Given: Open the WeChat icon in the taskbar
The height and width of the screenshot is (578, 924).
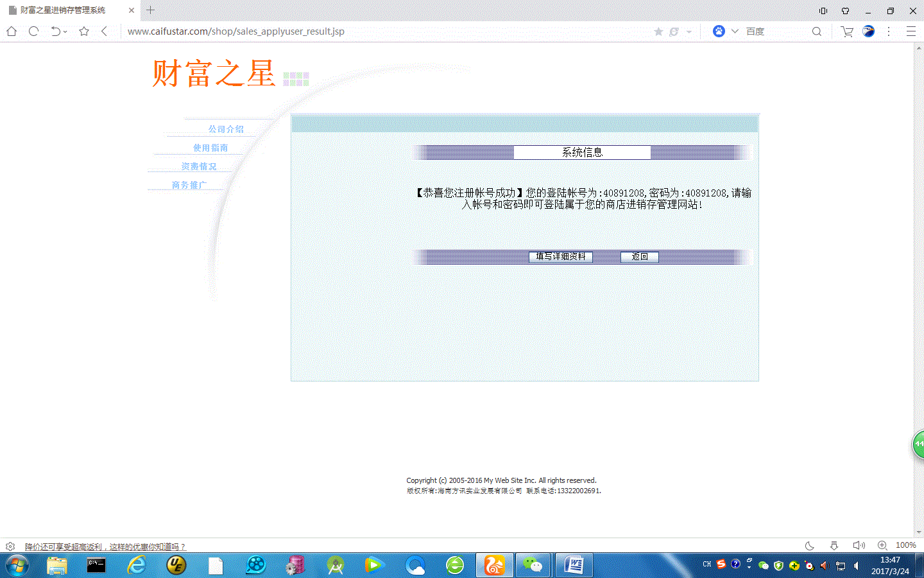Looking at the screenshot, I should point(533,565).
